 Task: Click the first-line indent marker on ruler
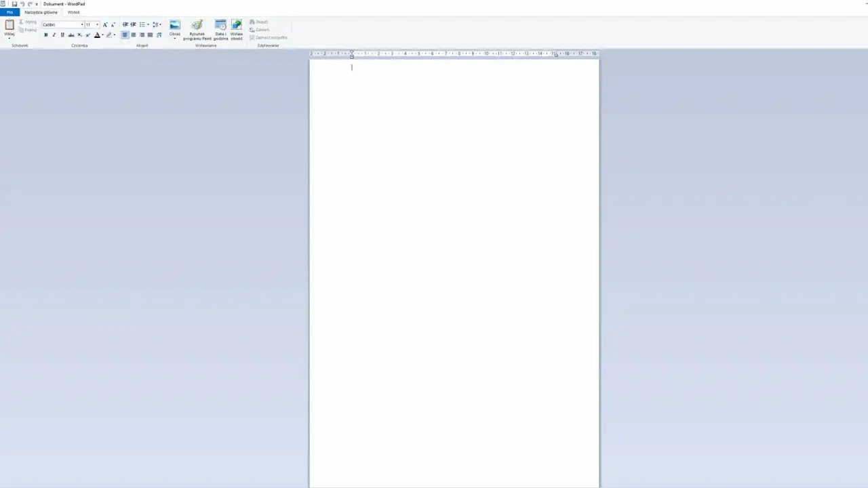click(x=351, y=52)
